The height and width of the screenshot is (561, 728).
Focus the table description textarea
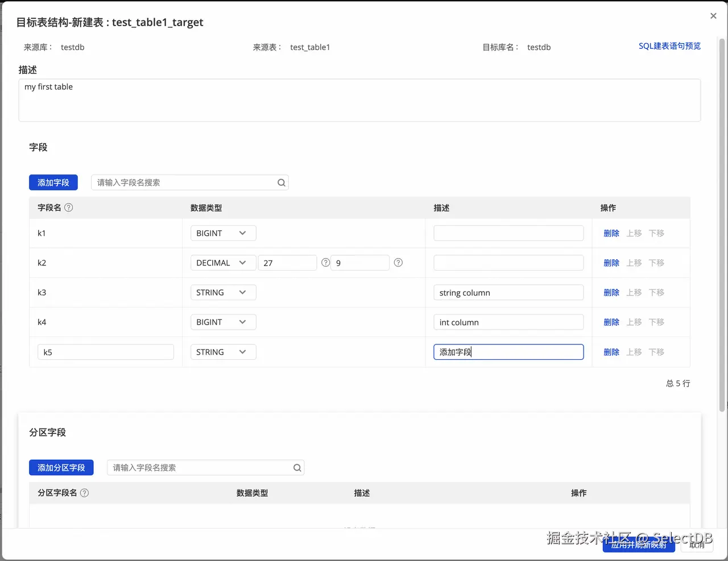(359, 100)
